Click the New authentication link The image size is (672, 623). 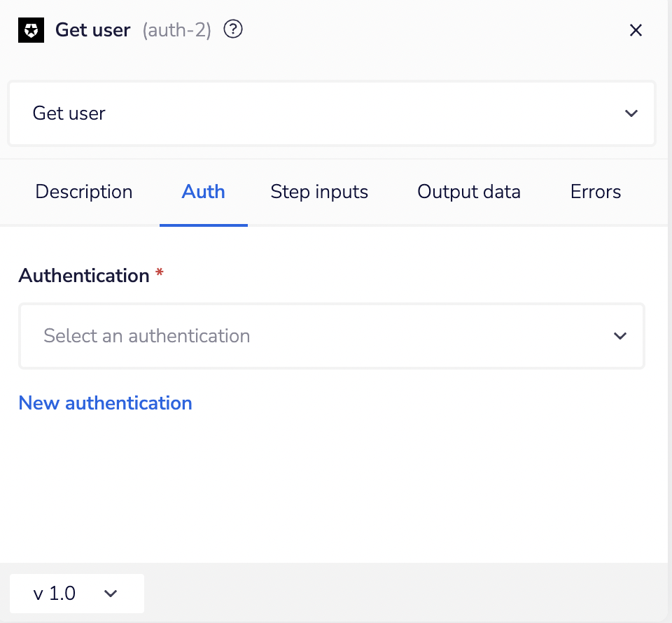[105, 402]
